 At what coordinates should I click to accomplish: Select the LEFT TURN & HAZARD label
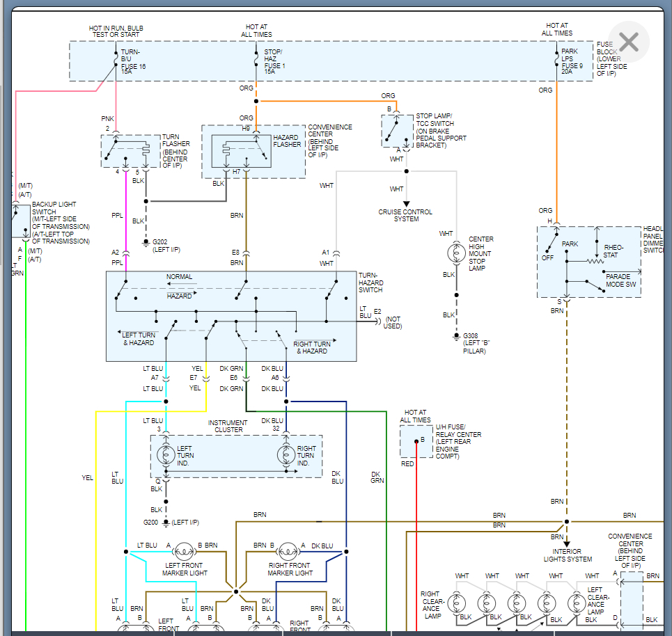[139, 339]
